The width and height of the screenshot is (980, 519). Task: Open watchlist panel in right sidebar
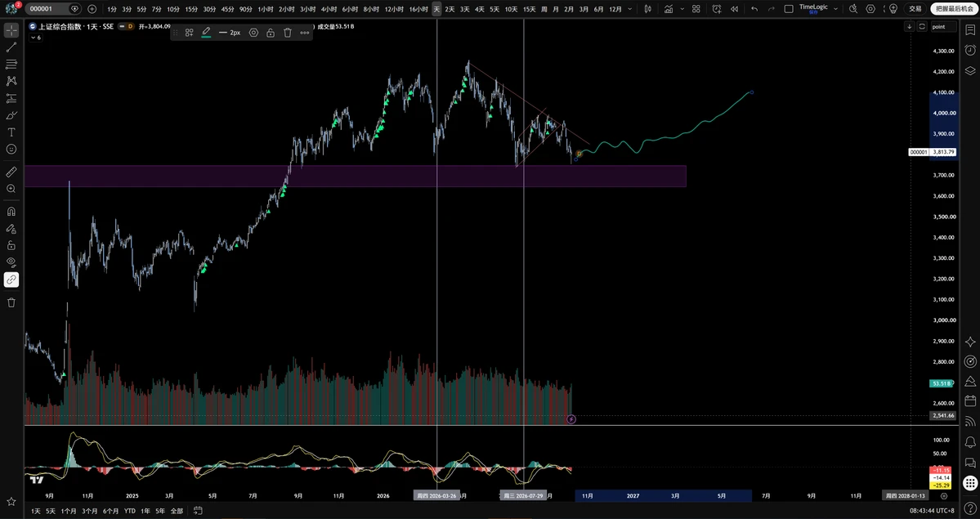coord(970,30)
